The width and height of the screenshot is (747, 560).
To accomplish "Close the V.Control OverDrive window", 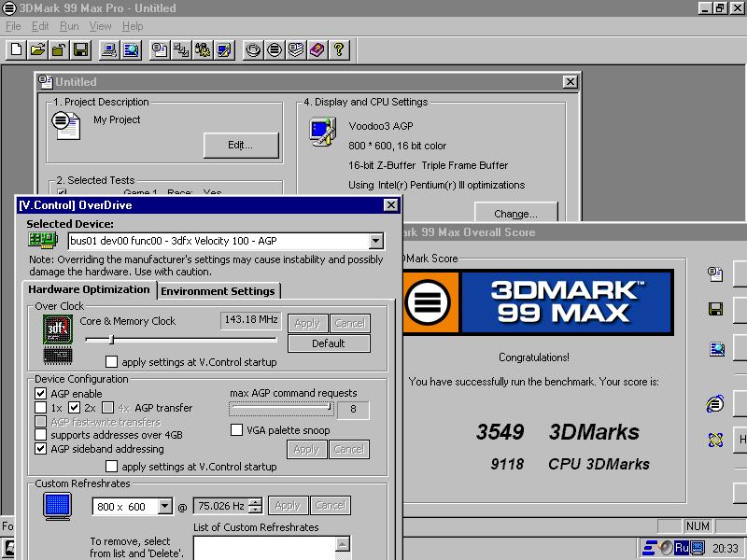I will 390,204.
